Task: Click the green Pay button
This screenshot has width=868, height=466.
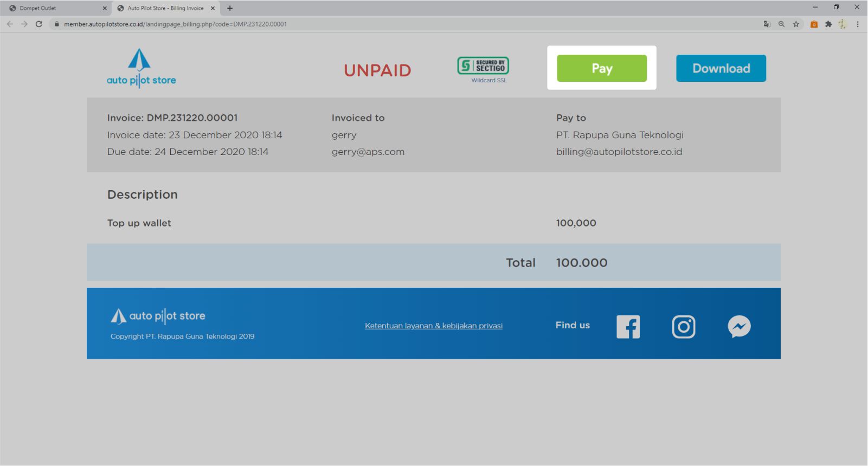Action: (601, 68)
